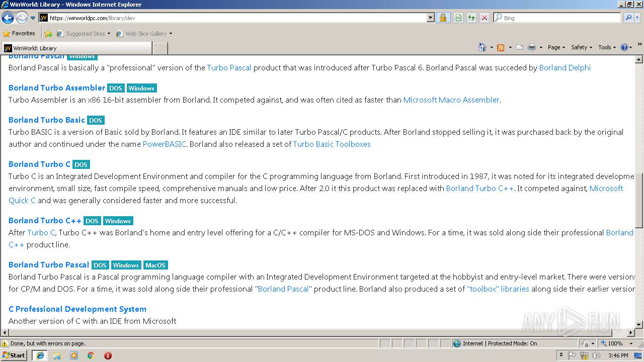Click the page error warning icon in status bar

pos(5,343)
